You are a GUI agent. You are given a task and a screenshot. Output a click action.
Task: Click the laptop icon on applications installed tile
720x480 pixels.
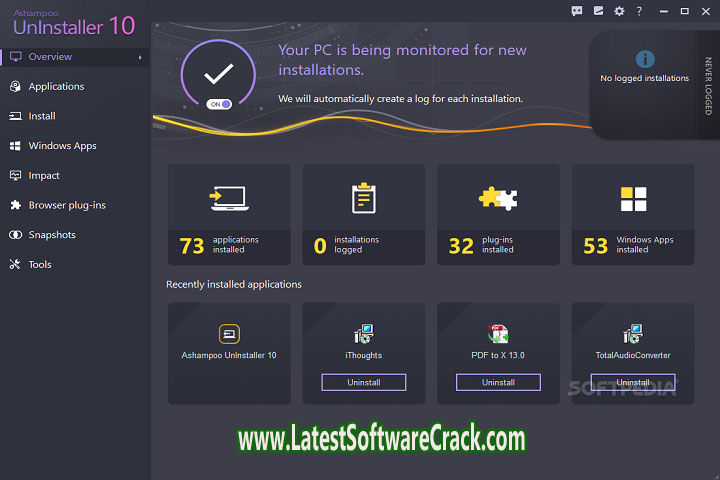229,198
